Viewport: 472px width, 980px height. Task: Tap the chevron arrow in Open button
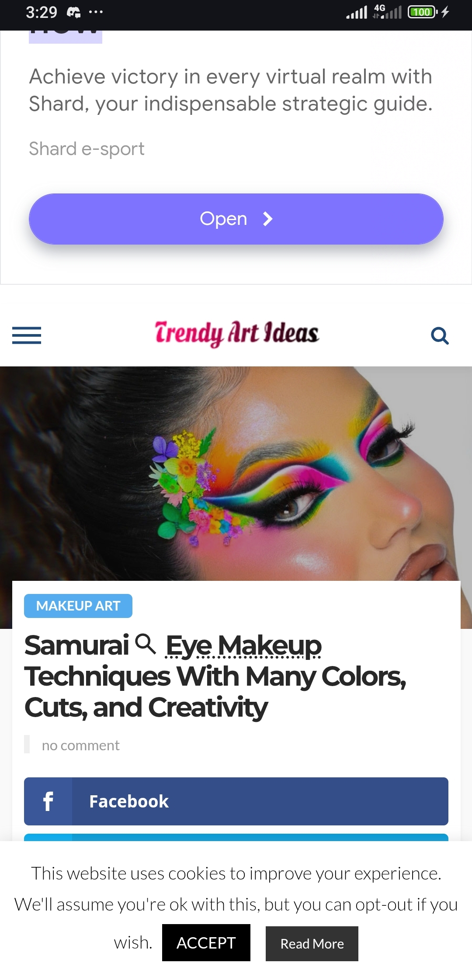point(267,219)
